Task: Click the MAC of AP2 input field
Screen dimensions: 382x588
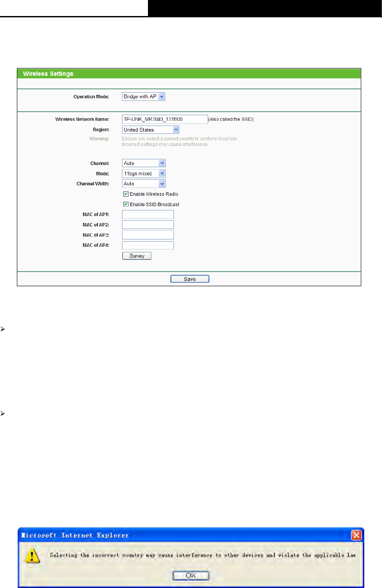Action: [148, 225]
